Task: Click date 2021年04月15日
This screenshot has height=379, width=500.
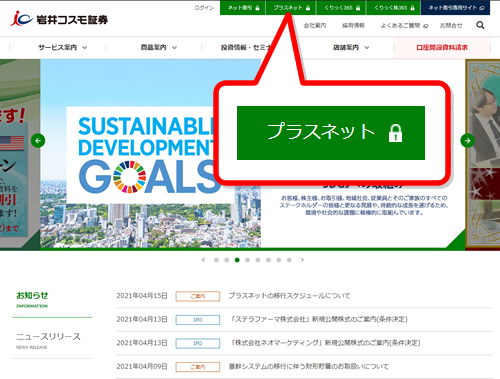Action: (142, 296)
